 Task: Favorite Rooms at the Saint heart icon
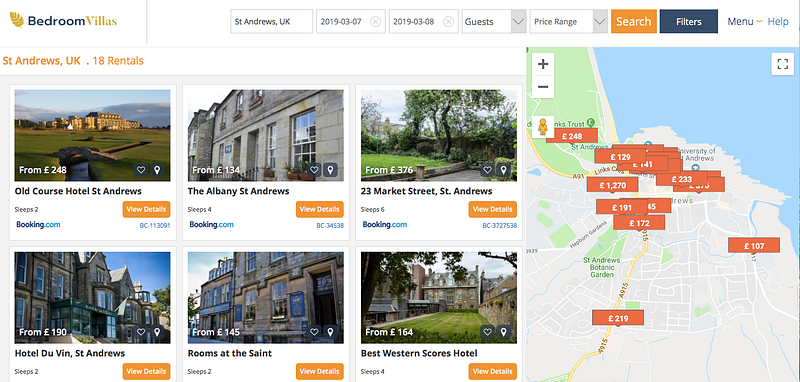(x=314, y=332)
